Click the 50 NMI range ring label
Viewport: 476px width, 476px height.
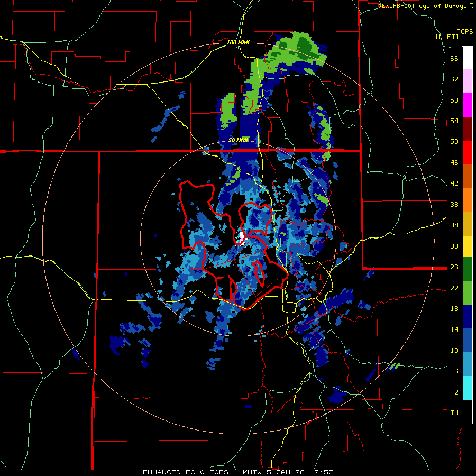click(239, 140)
